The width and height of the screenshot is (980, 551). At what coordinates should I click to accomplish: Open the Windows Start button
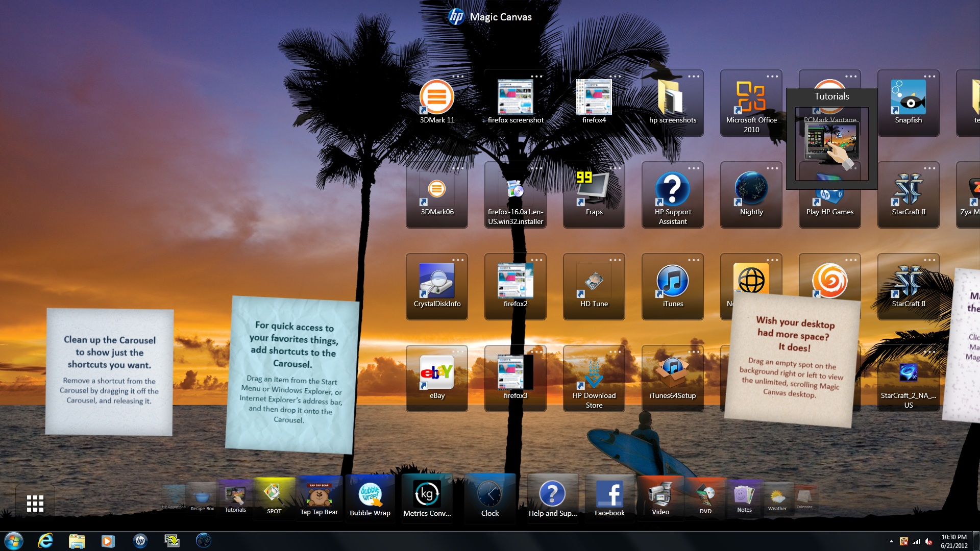tap(14, 541)
